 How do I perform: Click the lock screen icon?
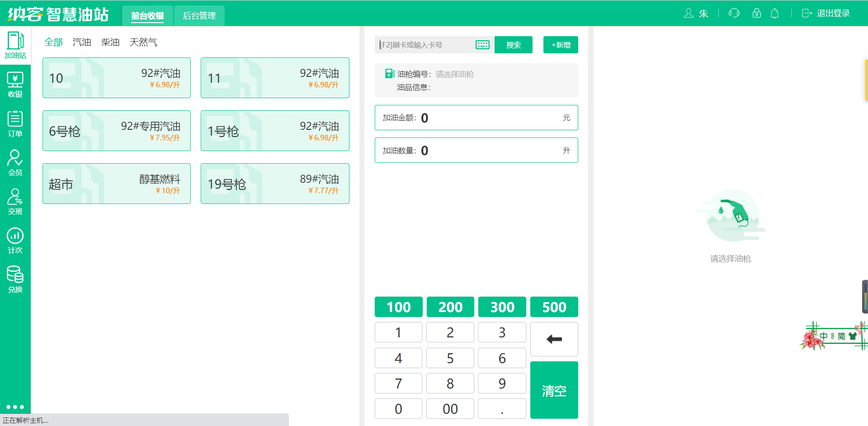coord(756,13)
